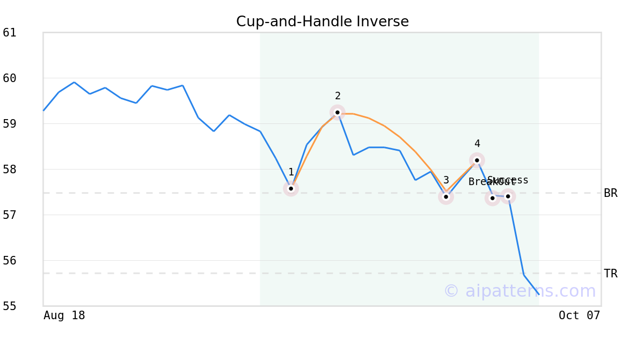
Task: Click the Breakout point marker
Action: click(x=492, y=198)
